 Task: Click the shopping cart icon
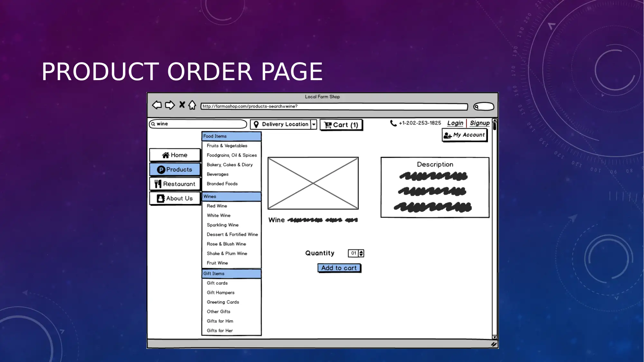tap(328, 125)
